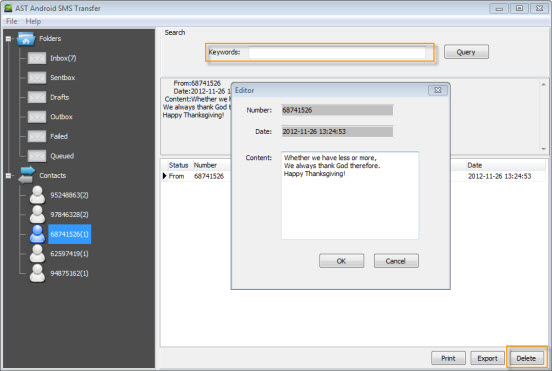Click the Outbox envelope icon
The height and width of the screenshot is (371, 552).
pyautogui.click(x=37, y=117)
